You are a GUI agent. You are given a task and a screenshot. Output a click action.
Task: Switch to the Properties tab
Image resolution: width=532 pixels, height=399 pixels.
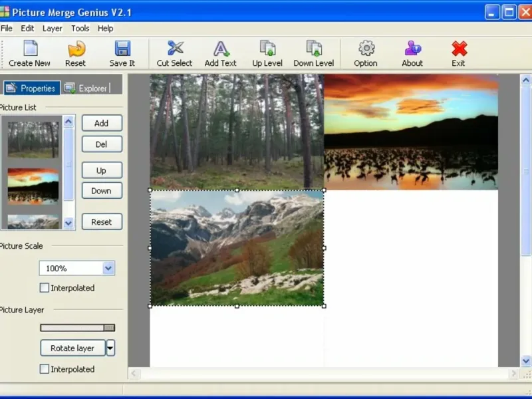point(32,88)
